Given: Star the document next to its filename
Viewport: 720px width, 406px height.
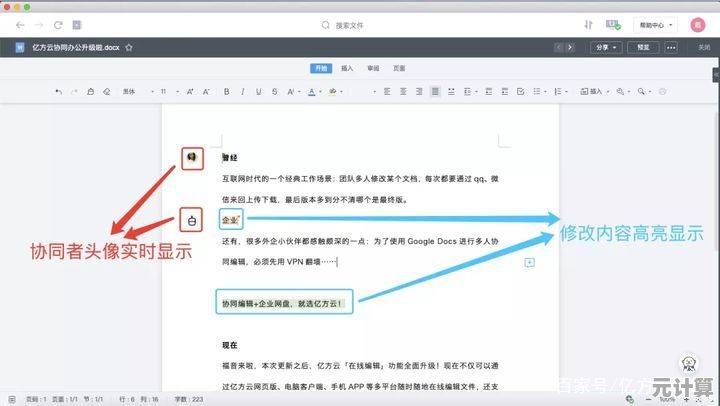Looking at the screenshot, I should pos(129,47).
